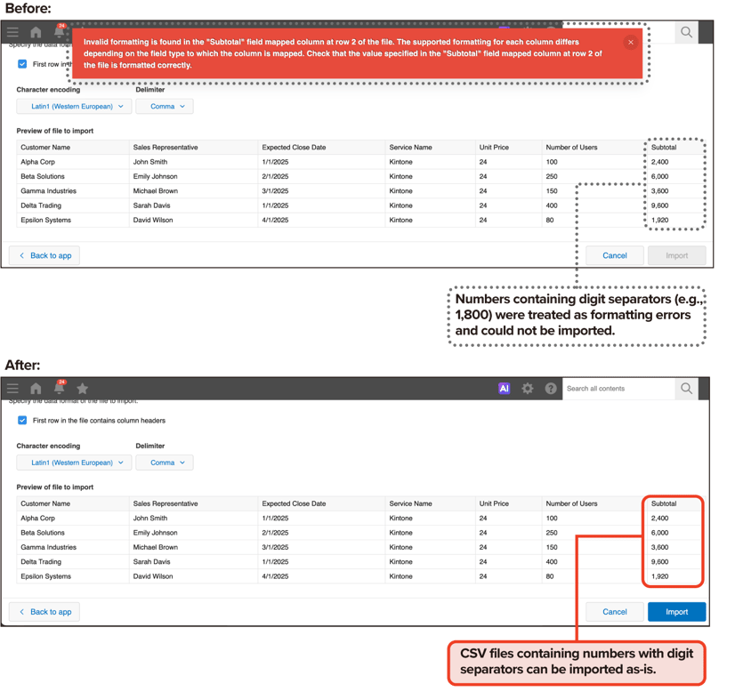Click the 'Search all contents' input field
The image size is (735, 700).
[x=618, y=389]
